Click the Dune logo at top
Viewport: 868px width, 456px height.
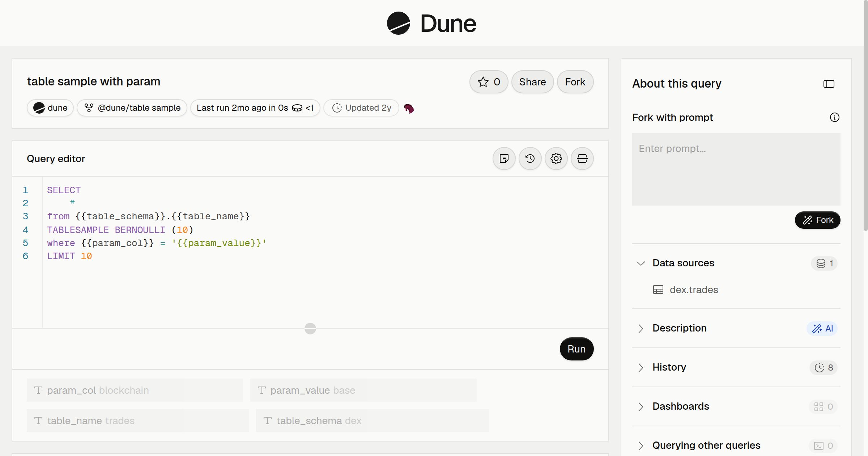(x=431, y=23)
